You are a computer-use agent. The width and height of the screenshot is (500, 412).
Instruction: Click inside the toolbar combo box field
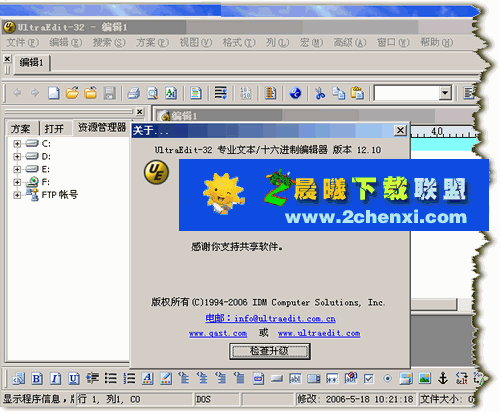(x=406, y=93)
